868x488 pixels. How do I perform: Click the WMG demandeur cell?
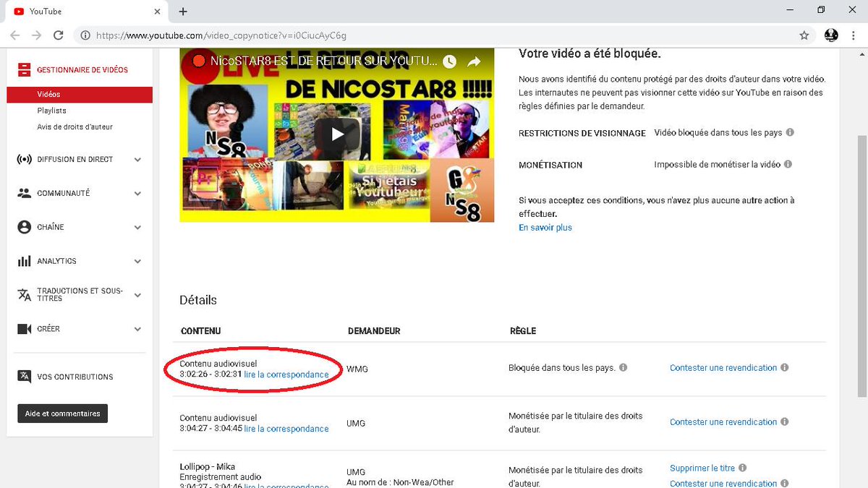[x=357, y=369]
